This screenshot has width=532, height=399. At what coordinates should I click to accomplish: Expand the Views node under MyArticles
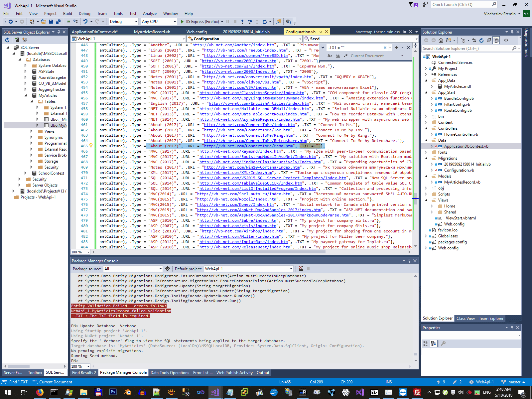(31, 131)
